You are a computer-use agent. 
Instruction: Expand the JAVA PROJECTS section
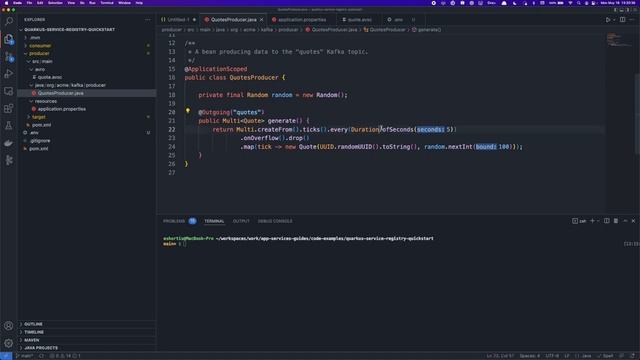click(x=87, y=348)
